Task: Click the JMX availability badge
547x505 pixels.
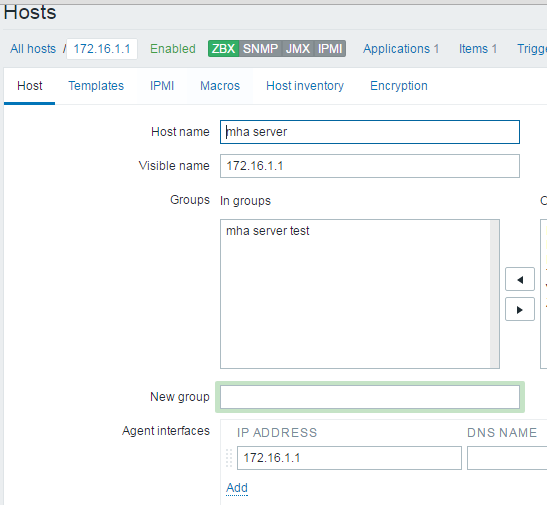Action: pos(298,48)
